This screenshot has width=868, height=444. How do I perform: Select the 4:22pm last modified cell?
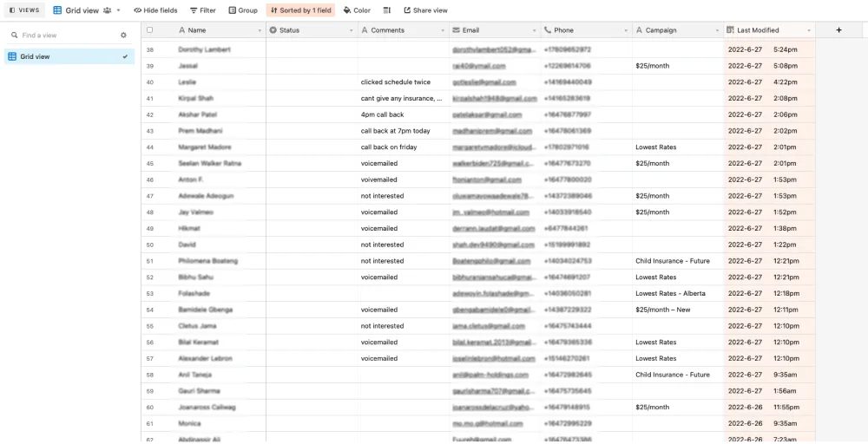click(x=769, y=82)
